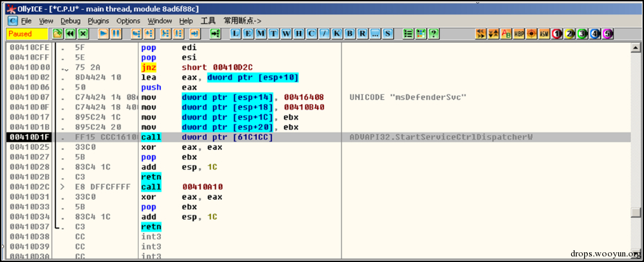The width and height of the screenshot is (644, 262).
Task: Click the ASM toolbar icon
Action: [544, 34]
